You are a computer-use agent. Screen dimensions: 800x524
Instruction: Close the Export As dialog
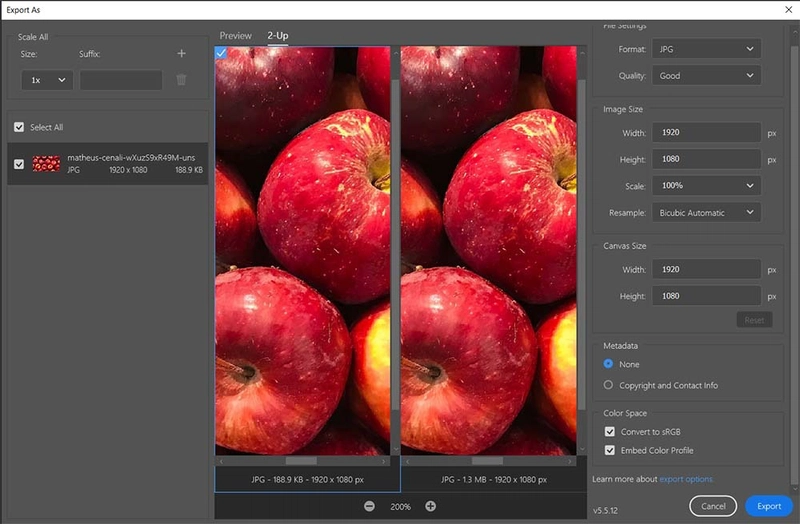pyautogui.click(x=788, y=10)
